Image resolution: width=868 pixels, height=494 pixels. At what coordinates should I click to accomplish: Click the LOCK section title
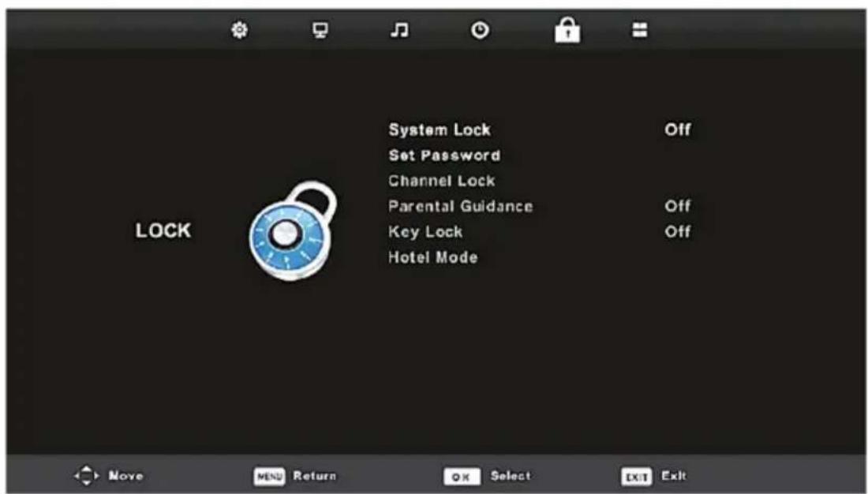163,231
